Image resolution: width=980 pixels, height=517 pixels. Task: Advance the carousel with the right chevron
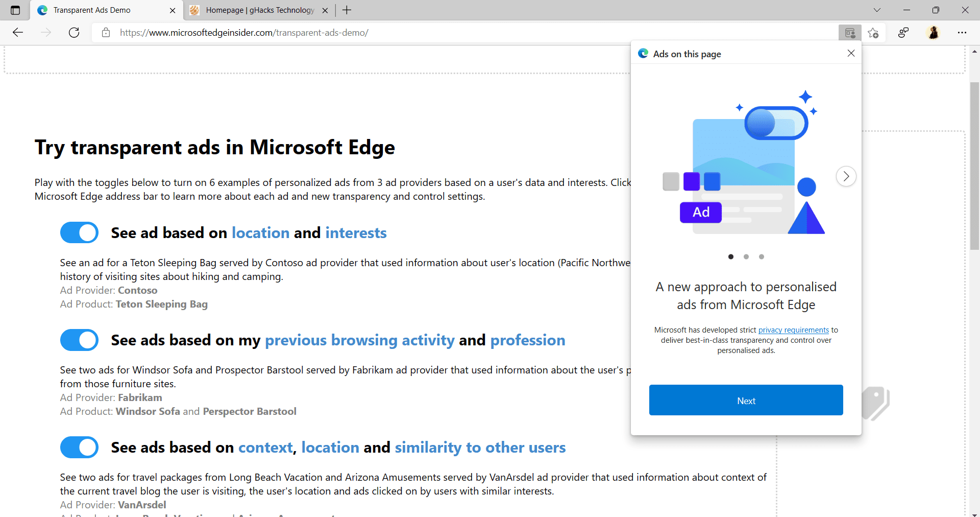846,176
